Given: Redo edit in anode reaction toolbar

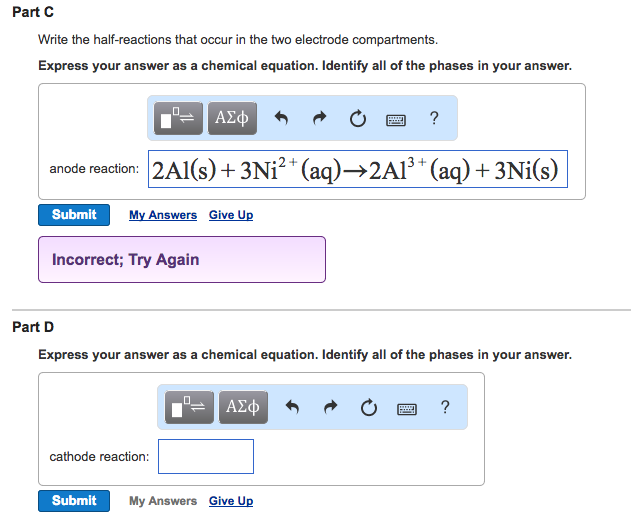Looking at the screenshot, I should [x=320, y=118].
